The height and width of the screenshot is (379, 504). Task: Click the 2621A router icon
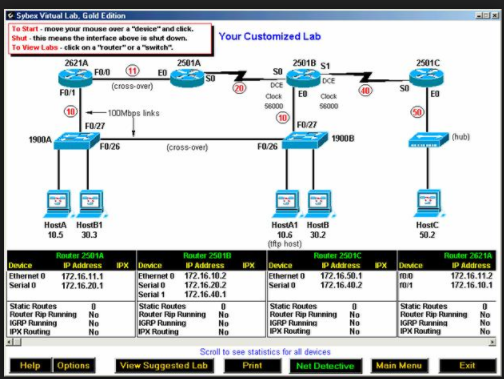click(x=75, y=77)
